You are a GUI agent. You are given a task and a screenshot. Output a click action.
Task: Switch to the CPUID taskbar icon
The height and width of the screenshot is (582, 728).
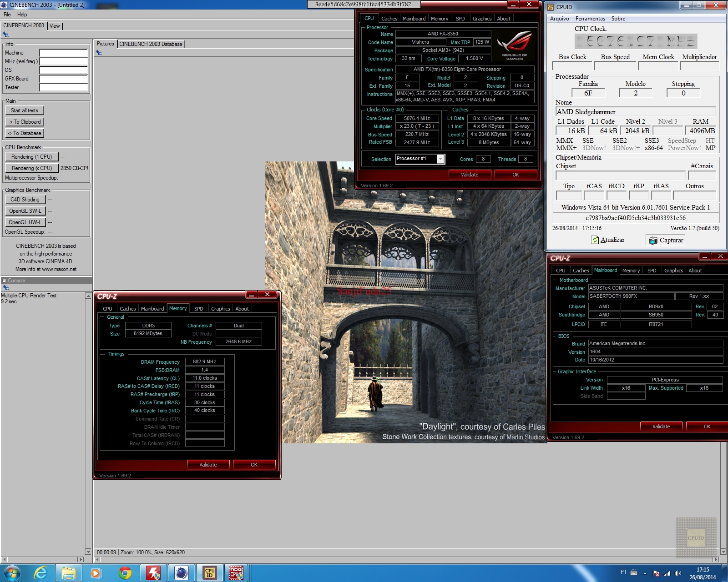tap(210, 573)
